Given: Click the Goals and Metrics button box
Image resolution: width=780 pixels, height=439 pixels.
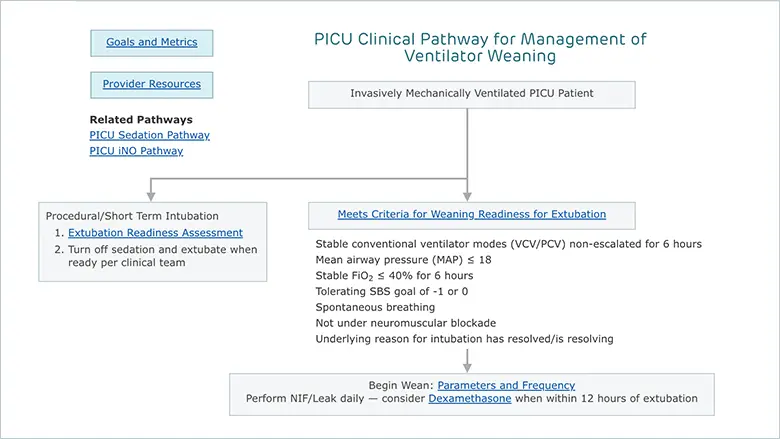Looking at the screenshot, I should pos(152,43).
